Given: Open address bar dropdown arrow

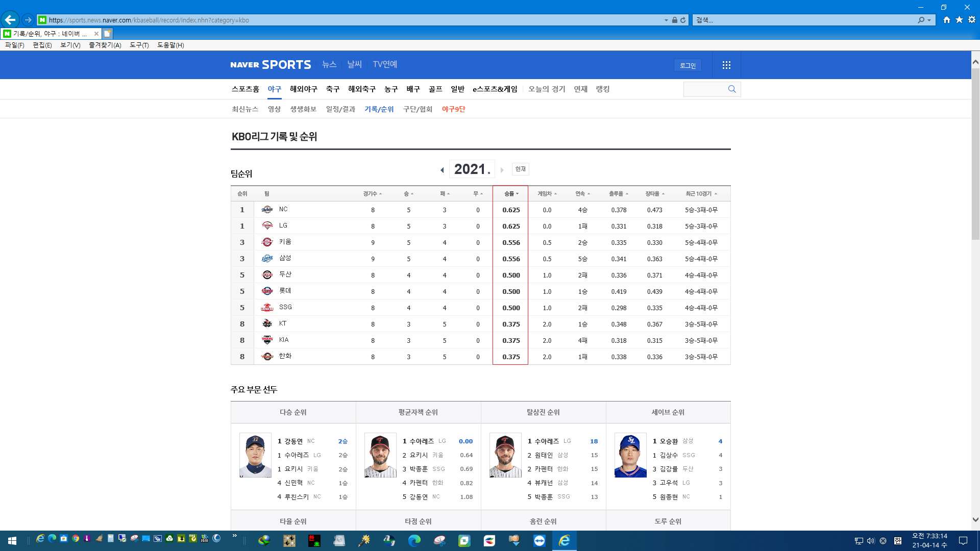Looking at the screenshot, I should [x=666, y=20].
